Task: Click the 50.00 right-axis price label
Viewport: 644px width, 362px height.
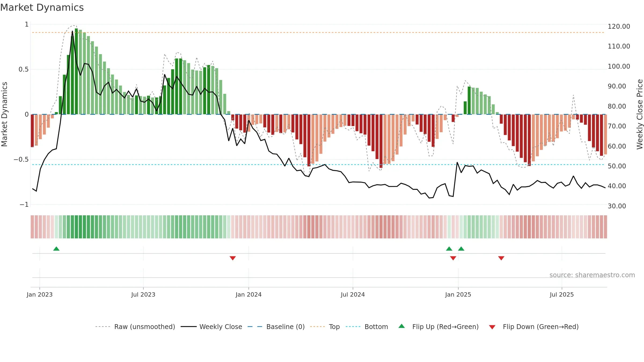Action: click(x=617, y=166)
